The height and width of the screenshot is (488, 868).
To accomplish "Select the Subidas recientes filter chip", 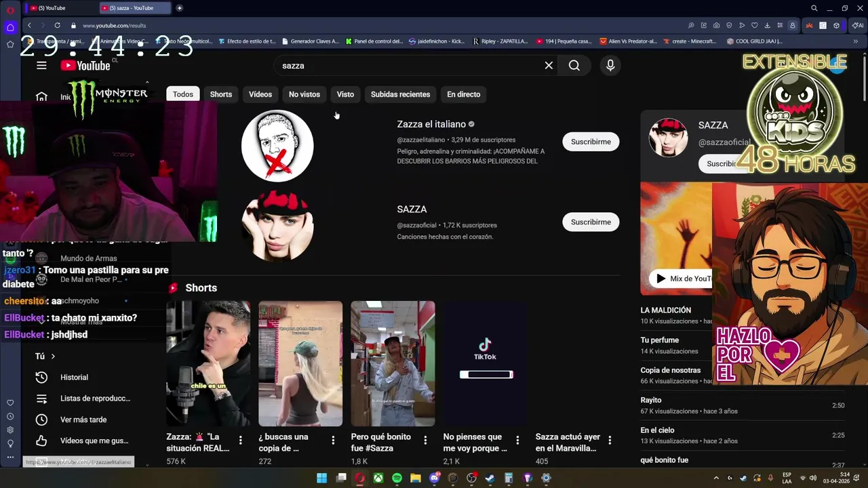I will (x=400, y=94).
